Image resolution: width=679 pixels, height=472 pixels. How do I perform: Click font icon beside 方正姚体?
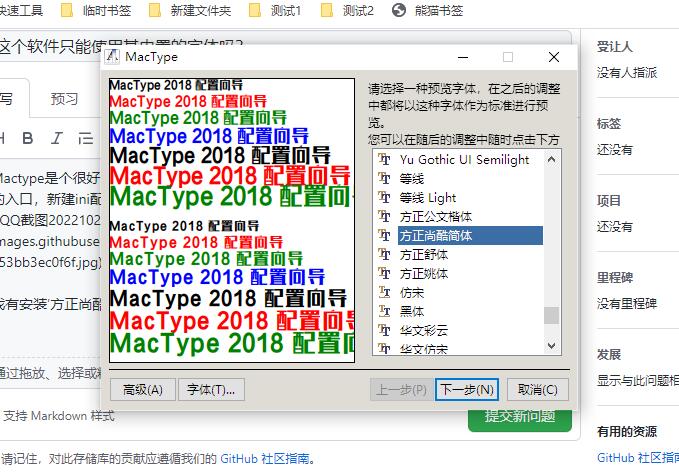pyautogui.click(x=384, y=273)
